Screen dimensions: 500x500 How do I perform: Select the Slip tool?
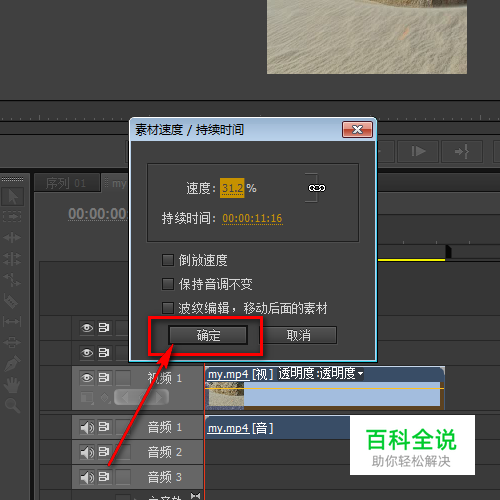click(x=12, y=322)
